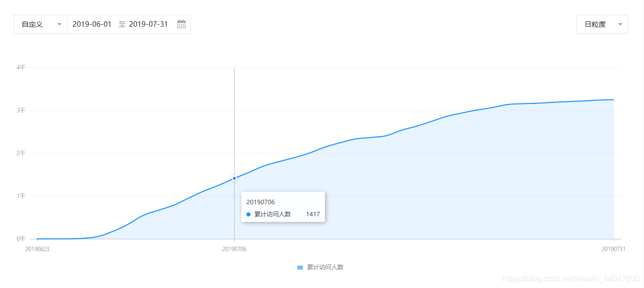Click the blue legend swatch for 累计访问人数
Viewport: 644px width, 288px height.
click(300, 267)
